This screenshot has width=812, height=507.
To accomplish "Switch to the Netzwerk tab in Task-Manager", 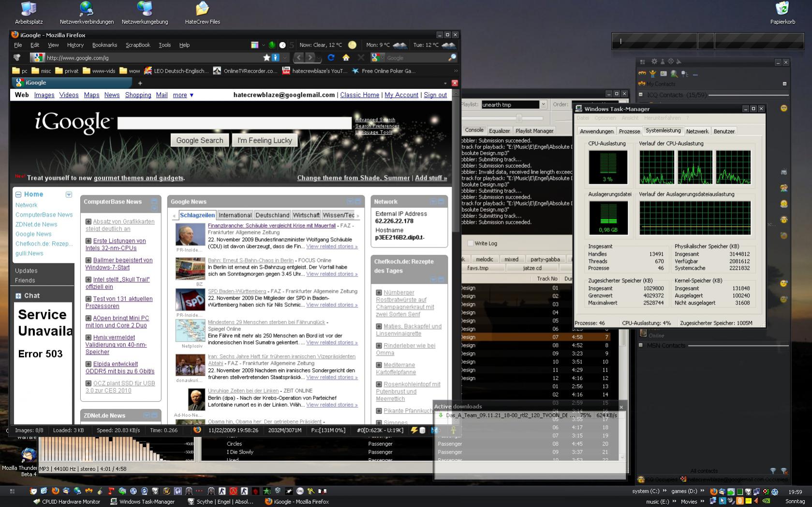I will [697, 131].
